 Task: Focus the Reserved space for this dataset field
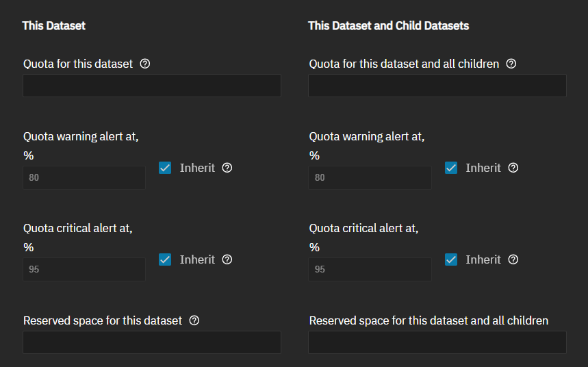point(152,342)
